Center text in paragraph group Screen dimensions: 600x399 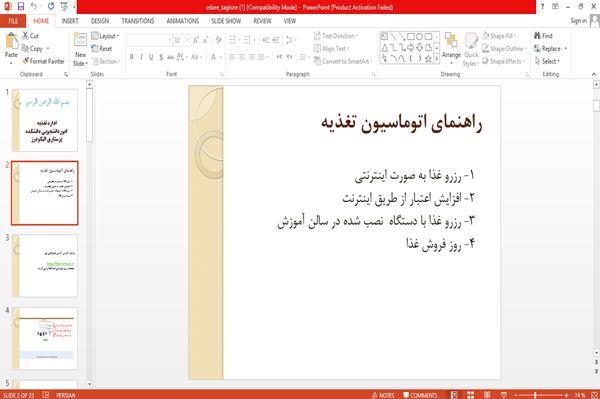(x=242, y=57)
